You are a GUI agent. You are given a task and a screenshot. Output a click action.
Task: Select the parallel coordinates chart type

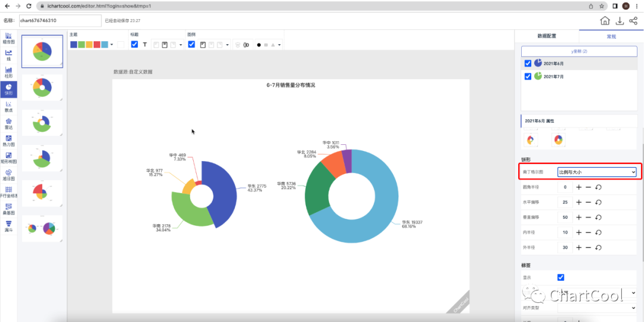(8, 192)
